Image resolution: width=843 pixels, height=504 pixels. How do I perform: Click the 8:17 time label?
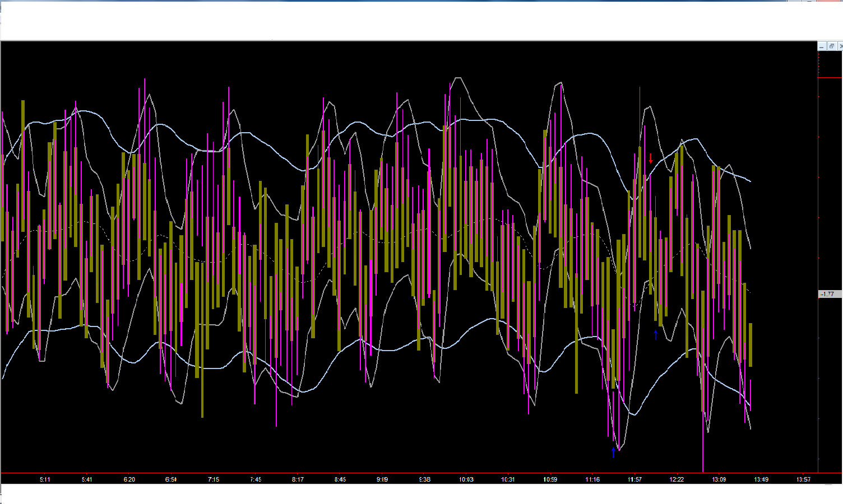pyautogui.click(x=298, y=479)
